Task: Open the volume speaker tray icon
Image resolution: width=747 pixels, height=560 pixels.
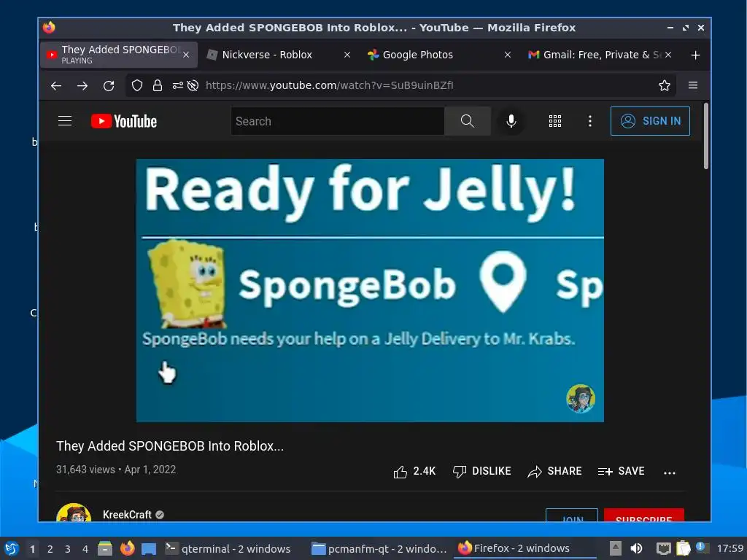Action: pyautogui.click(x=636, y=548)
